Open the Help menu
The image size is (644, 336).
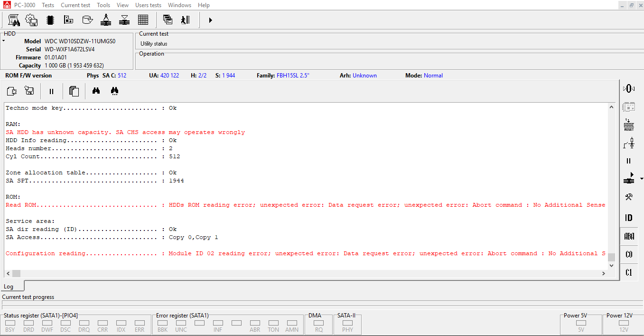[x=204, y=5]
